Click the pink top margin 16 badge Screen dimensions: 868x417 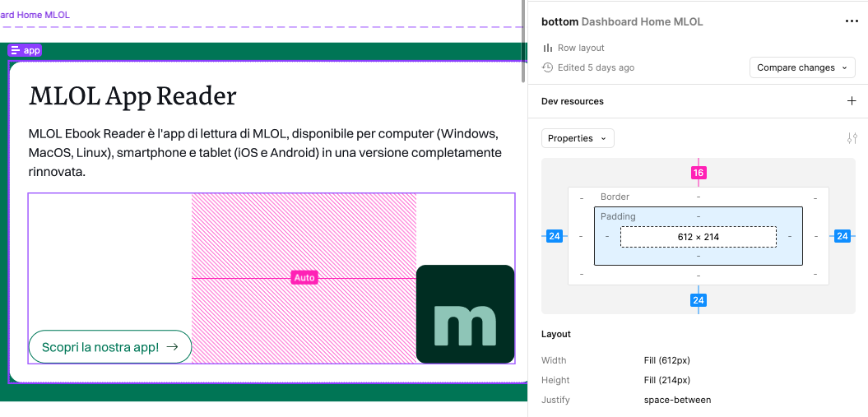(x=699, y=173)
